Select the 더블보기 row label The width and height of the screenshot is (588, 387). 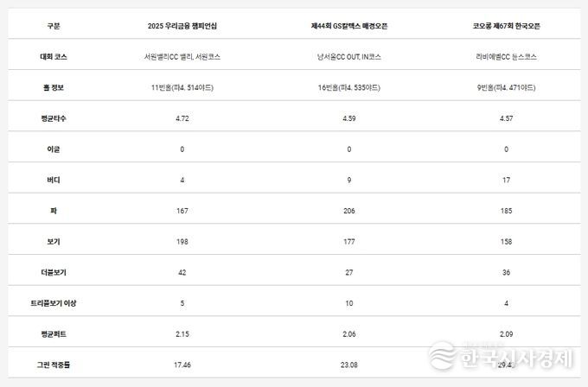(x=54, y=272)
